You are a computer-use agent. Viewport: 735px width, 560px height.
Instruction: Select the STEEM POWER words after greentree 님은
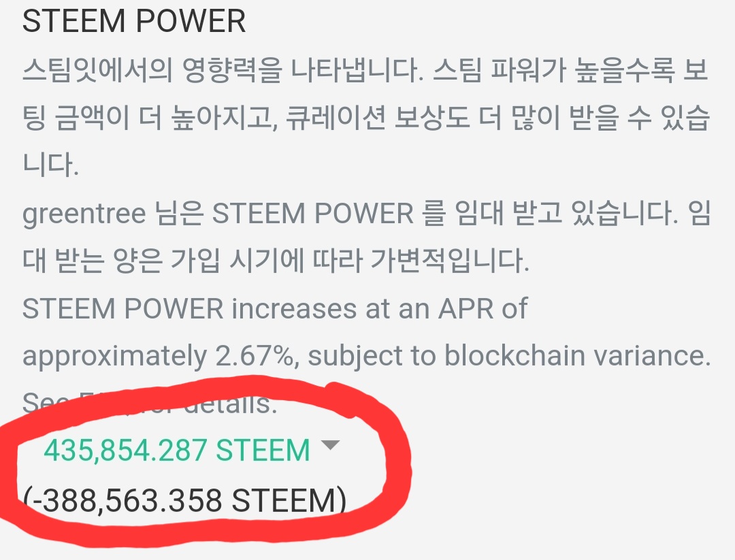[x=312, y=214]
